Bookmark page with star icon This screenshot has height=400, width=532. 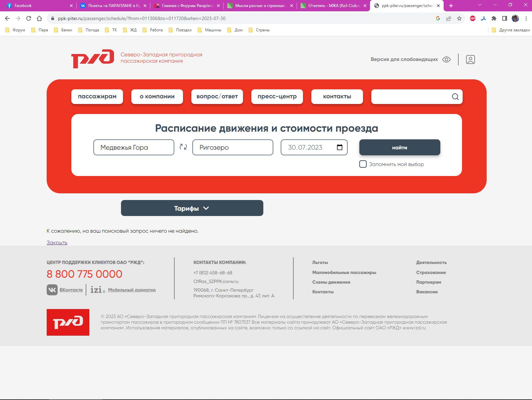click(459, 18)
